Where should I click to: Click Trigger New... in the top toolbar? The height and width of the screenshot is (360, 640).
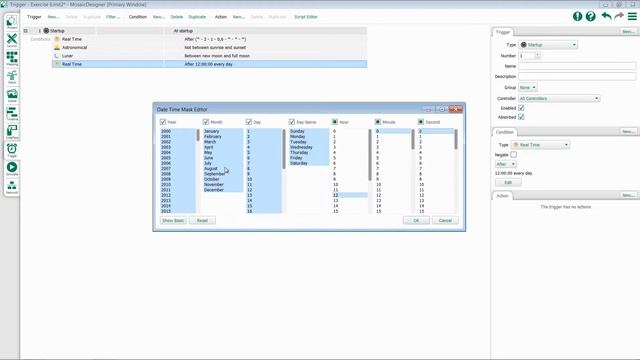(53, 17)
